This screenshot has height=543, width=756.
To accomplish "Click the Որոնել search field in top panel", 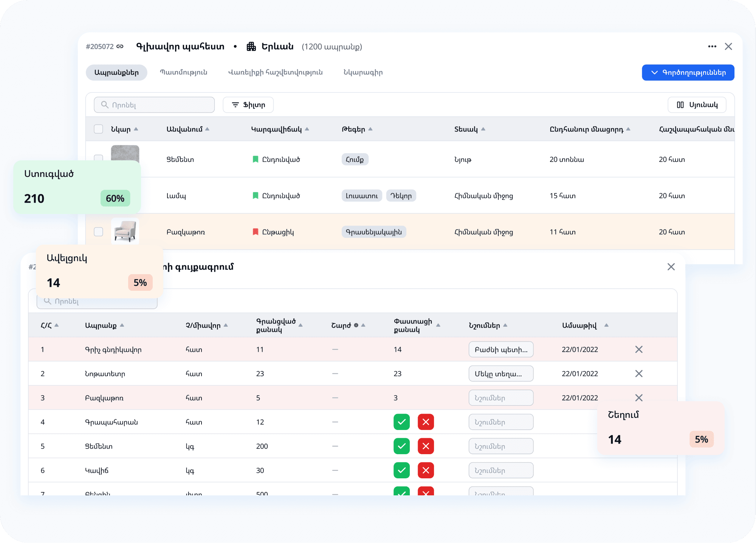I will pyautogui.click(x=154, y=105).
